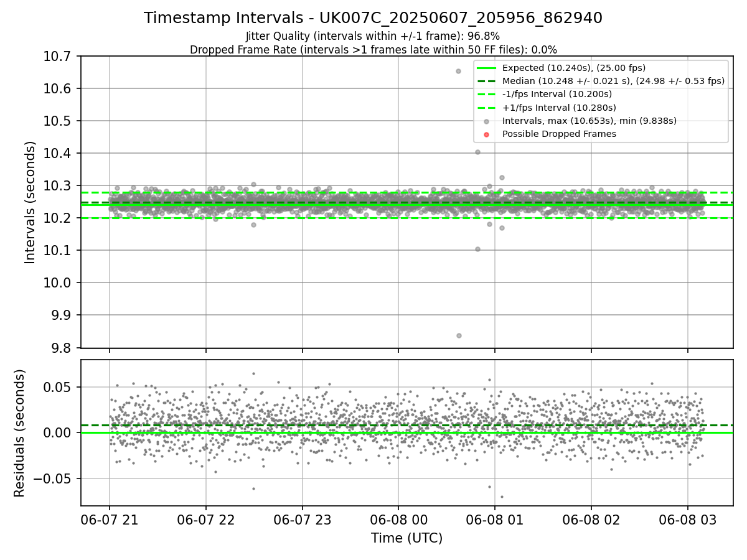Click the outlier data point near 10.4 seconds

(x=477, y=152)
